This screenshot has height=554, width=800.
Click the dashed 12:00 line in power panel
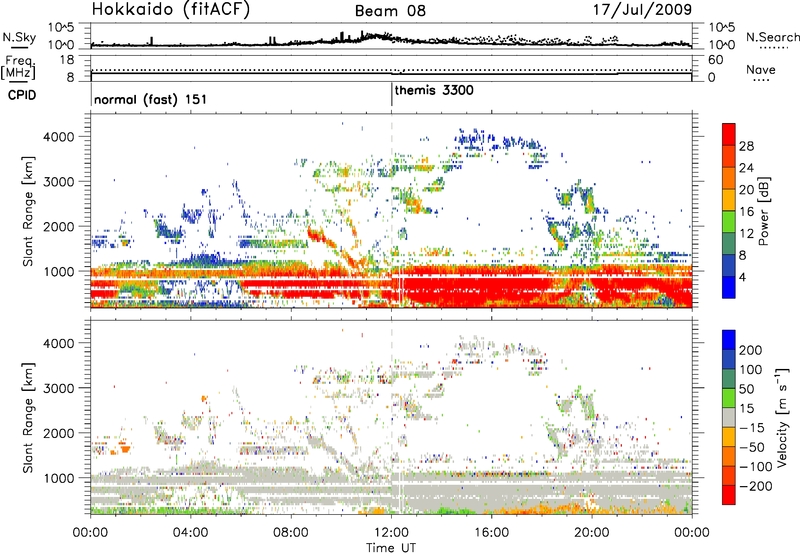(x=392, y=210)
